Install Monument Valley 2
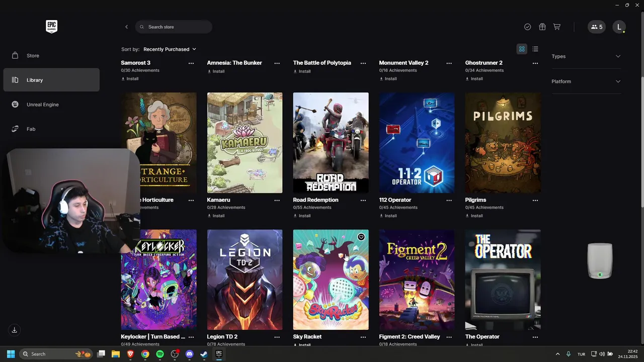This screenshot has height=362, width=644. 388,79
